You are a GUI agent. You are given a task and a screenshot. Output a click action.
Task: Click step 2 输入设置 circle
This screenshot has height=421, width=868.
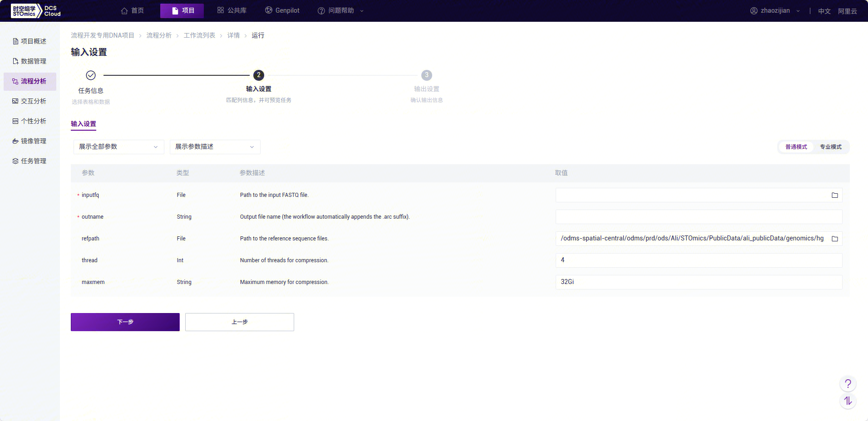tap(259, 75)
